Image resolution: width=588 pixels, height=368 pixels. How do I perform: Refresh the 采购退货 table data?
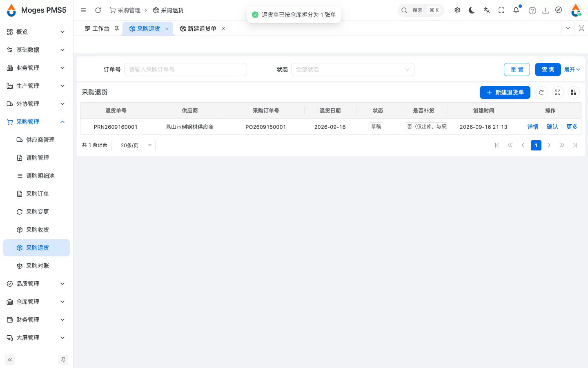point(541,92)
